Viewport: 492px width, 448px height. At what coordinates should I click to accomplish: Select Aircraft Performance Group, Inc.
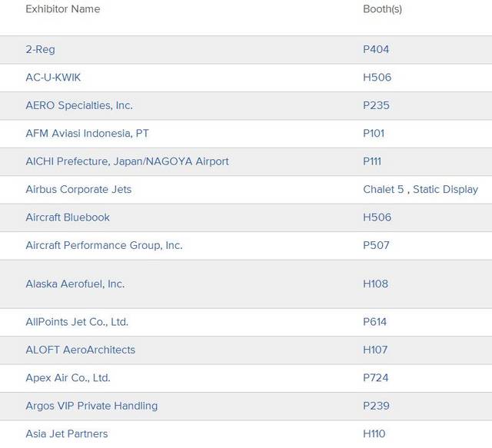coord(104,246)
